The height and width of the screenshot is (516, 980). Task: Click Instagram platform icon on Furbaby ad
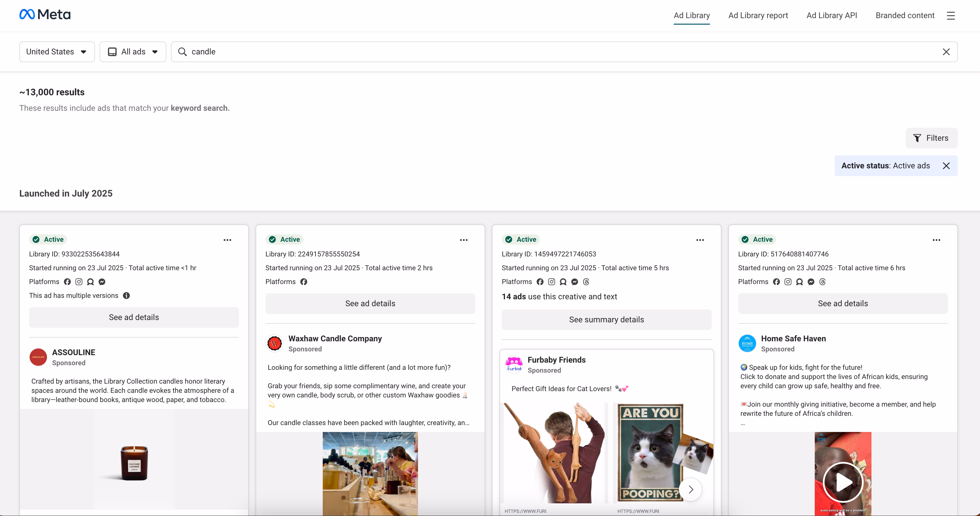551,282
